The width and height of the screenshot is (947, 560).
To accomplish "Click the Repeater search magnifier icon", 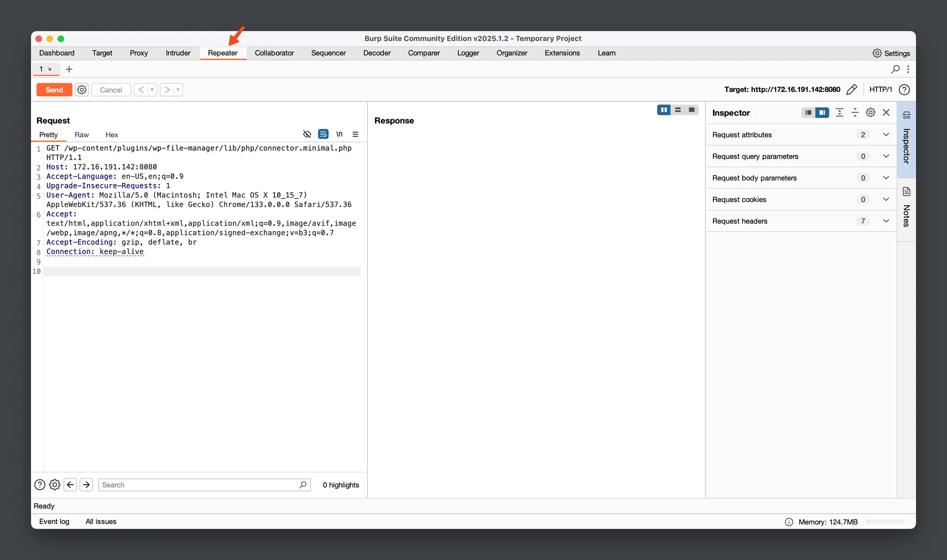I will pyautogui.click(x=895, y=69).
